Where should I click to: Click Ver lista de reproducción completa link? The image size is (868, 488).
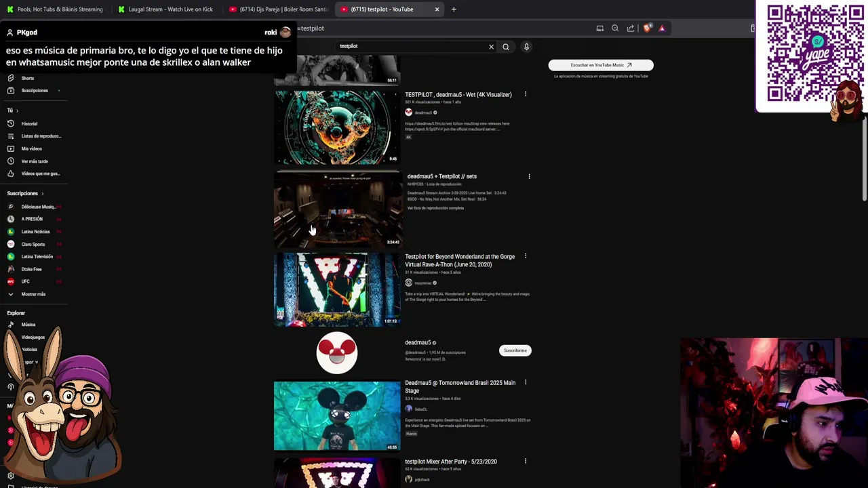click(435, 208)
